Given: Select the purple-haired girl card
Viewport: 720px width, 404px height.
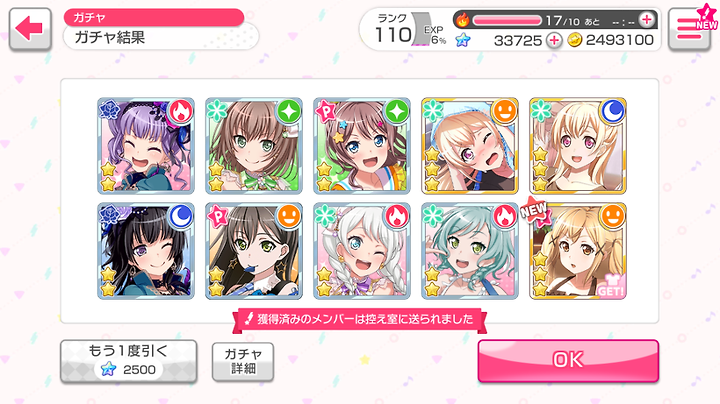Looking at the screenshot, I should pyautogui.click(x=146, y=146).
